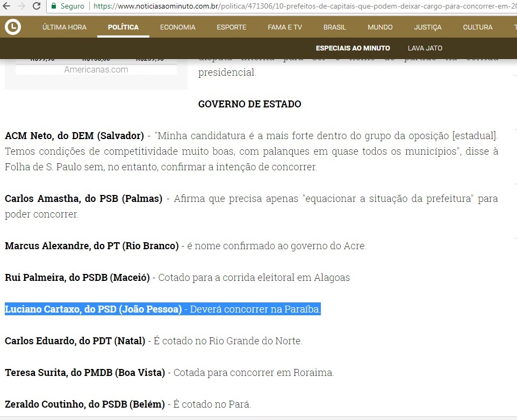Open the Lava Jato submenu link
Viewport: 517px width, 420px height.
click(x=425, y=48)
